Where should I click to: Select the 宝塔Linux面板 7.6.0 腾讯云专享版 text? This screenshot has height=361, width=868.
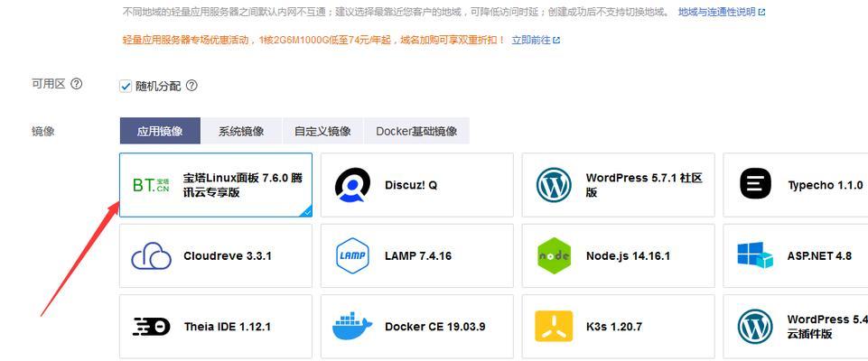243,185
